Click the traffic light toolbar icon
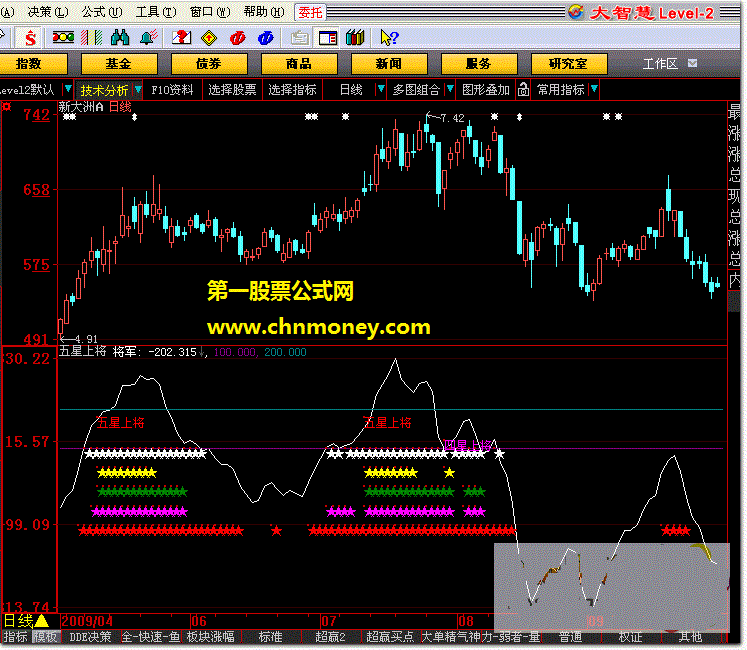747x650 pixels. pyautogui.click(x=63, y=37)
